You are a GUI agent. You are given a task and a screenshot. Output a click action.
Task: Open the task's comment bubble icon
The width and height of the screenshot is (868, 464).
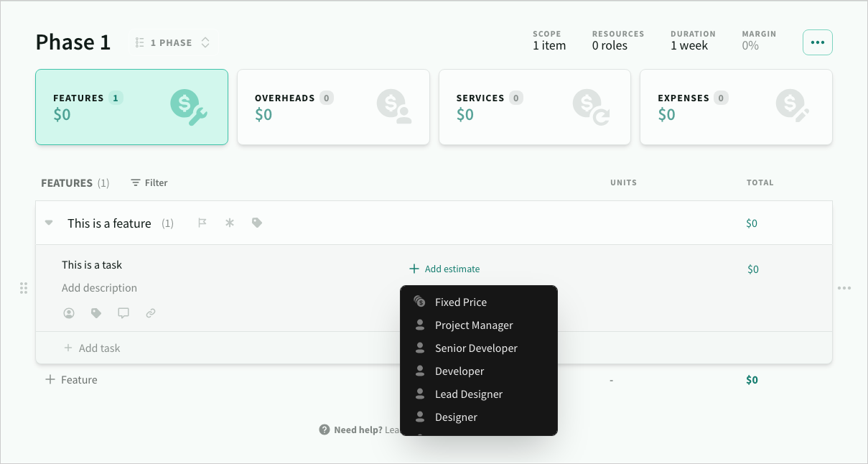pyautogui.click(x=123, y=313)
